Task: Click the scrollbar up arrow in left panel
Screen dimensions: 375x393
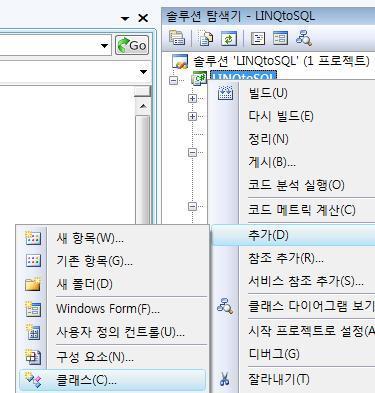Action: click(x=143, y=106)
